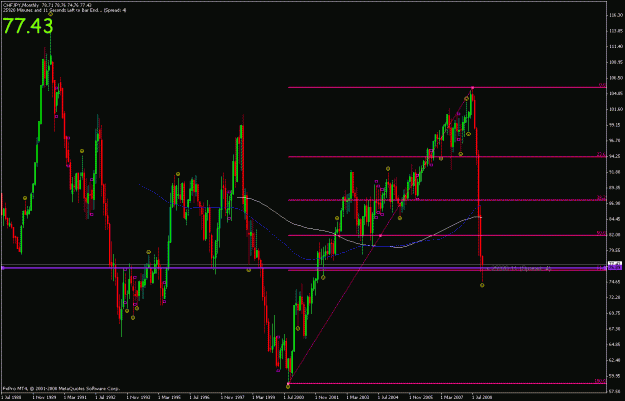Select the Fibonacci anchor point at 2008 high

coord(472,87)
